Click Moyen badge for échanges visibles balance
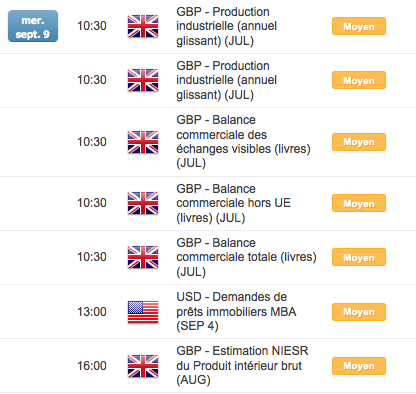The image size is (416, 394). click(359, 142)
